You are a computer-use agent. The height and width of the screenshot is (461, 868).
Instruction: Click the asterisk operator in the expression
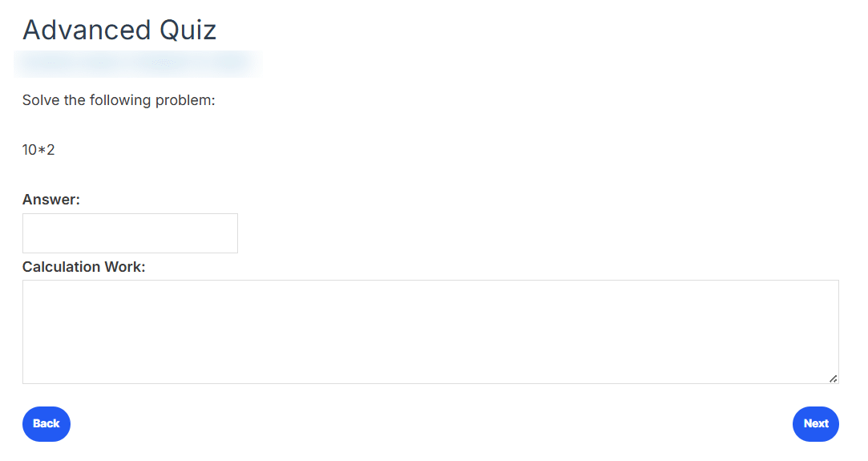42,150
